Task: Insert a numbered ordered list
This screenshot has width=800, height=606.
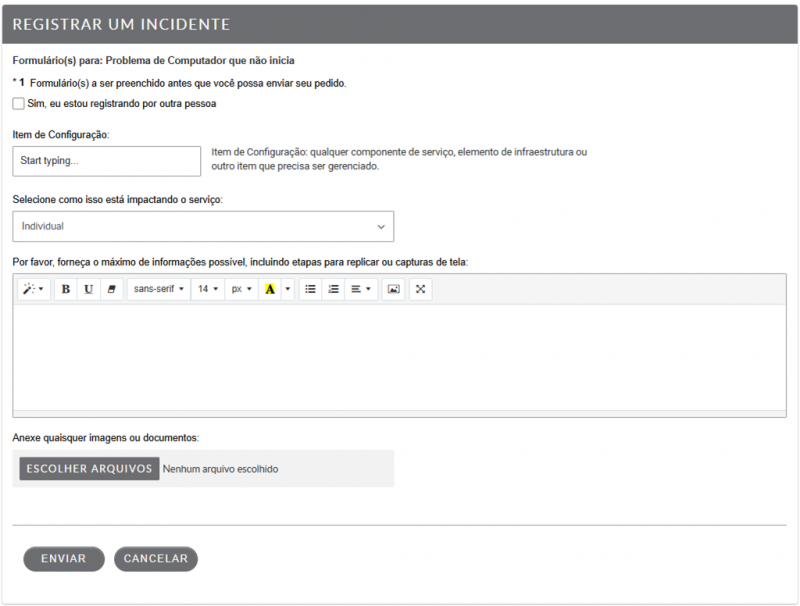Action: pyautogui.click(x=333, y=289)
